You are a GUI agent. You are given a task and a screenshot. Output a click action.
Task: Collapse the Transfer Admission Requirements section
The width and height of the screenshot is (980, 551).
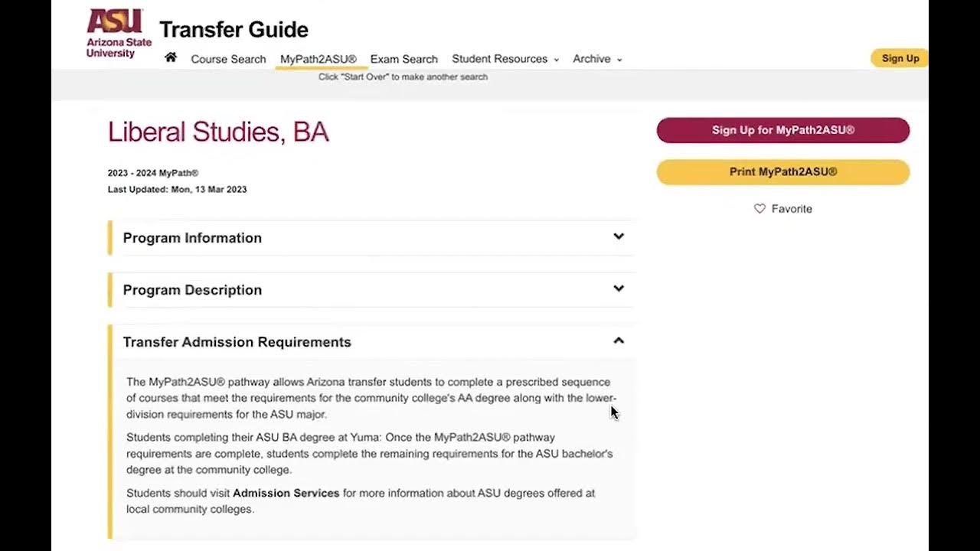[619, 341]
